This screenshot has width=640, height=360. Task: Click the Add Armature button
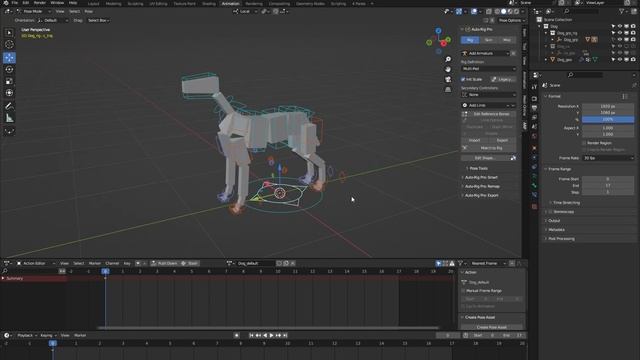pyautogui.click(x=485, y=53)
